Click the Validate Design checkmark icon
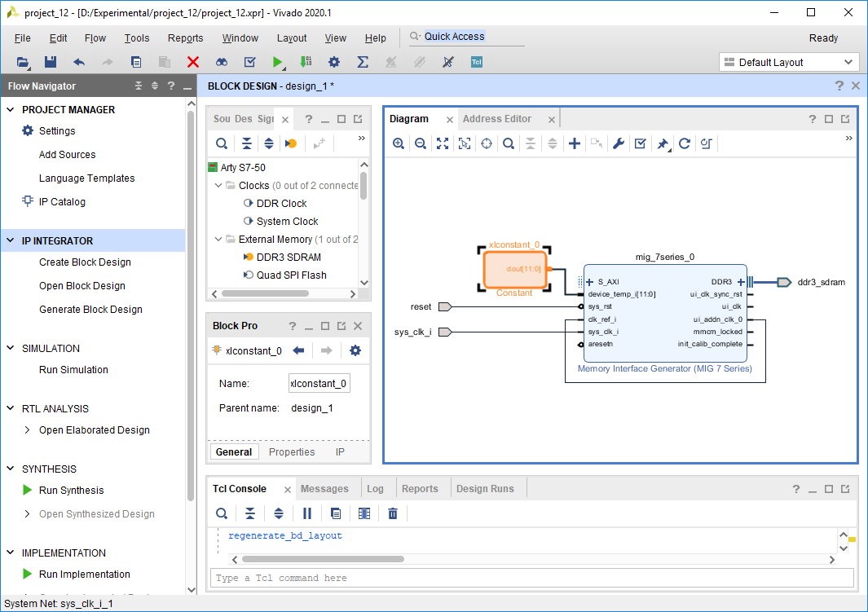 [x=641, y=144]
